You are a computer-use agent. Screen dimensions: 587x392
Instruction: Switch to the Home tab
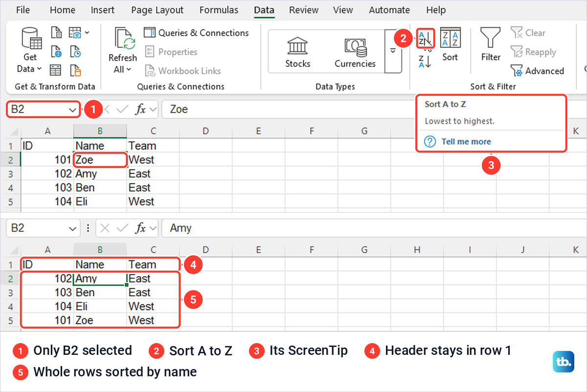(x=63, y=10)
